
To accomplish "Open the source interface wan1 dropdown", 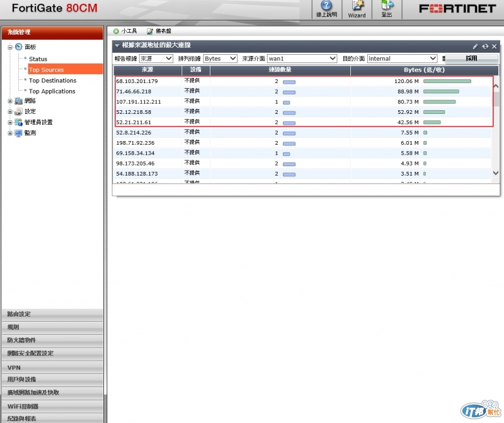I will 302,59.
